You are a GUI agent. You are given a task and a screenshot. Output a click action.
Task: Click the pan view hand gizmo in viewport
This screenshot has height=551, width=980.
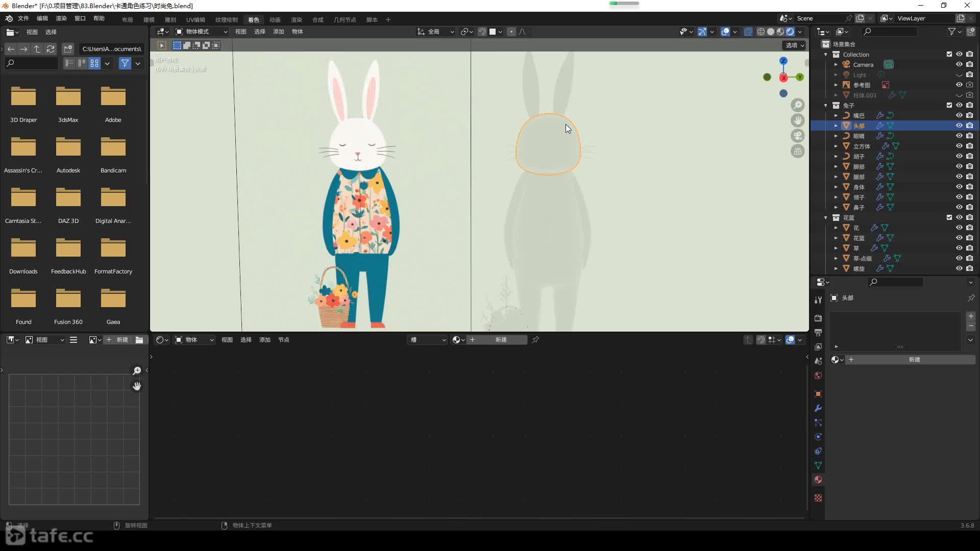(797, 120)
